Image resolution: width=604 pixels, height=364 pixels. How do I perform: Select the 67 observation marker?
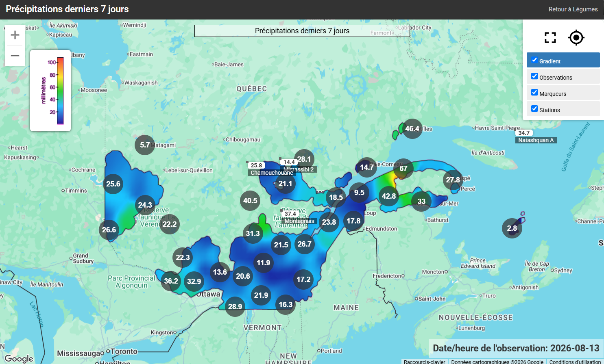pyautogui.click(x=403, y=169)
